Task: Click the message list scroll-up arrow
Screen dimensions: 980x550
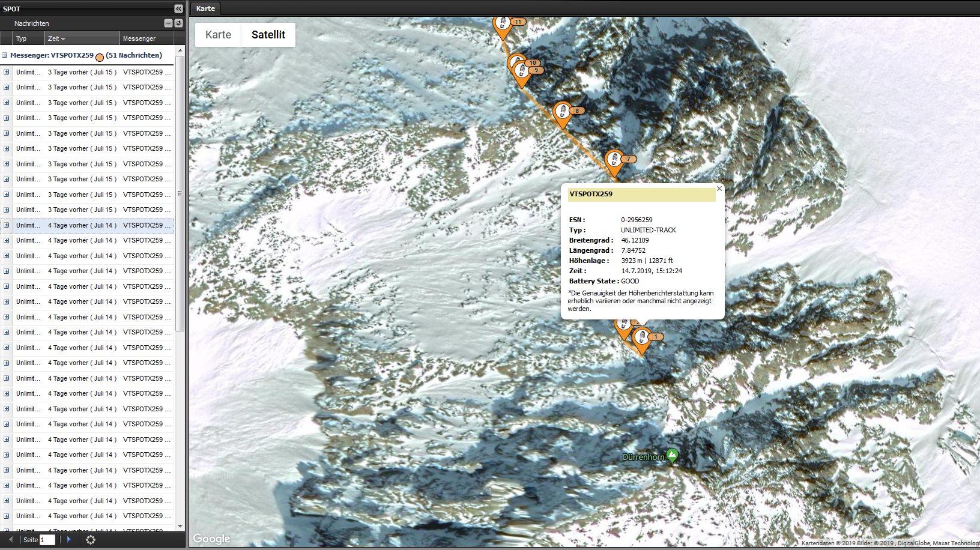Action: (x=180, y=50)
